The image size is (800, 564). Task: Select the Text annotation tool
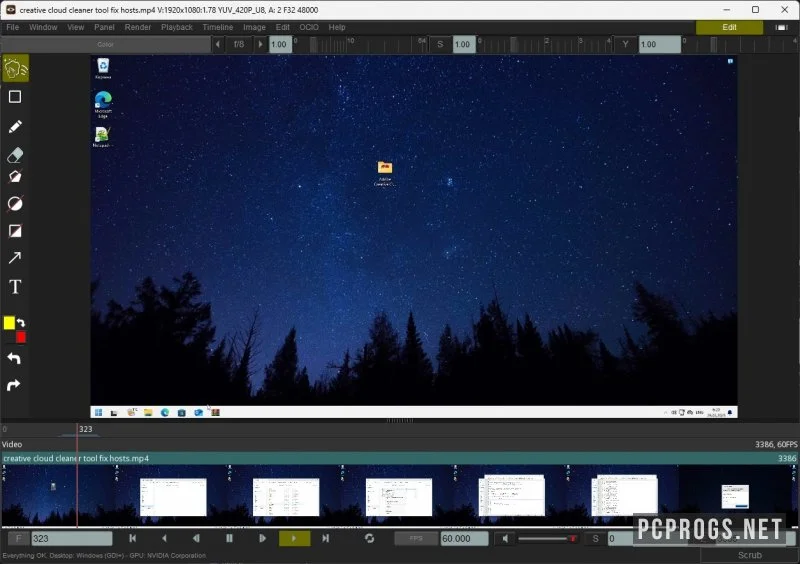(x=15, y=286)
